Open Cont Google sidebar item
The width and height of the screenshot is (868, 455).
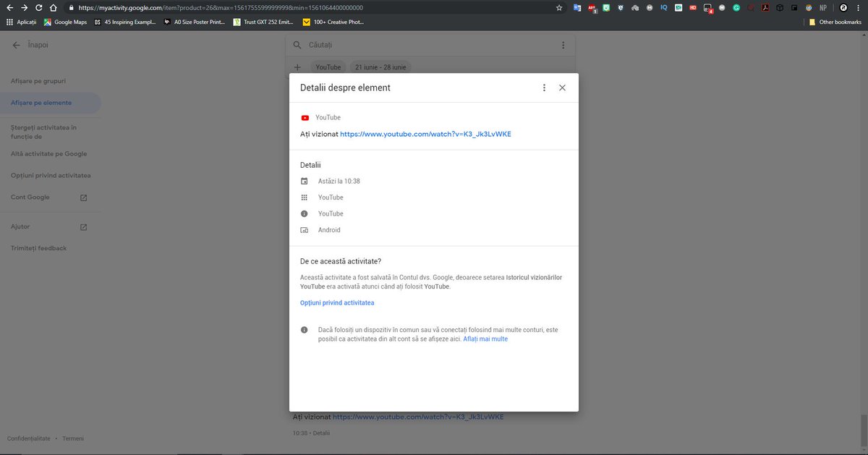click(x=30, y=197)
